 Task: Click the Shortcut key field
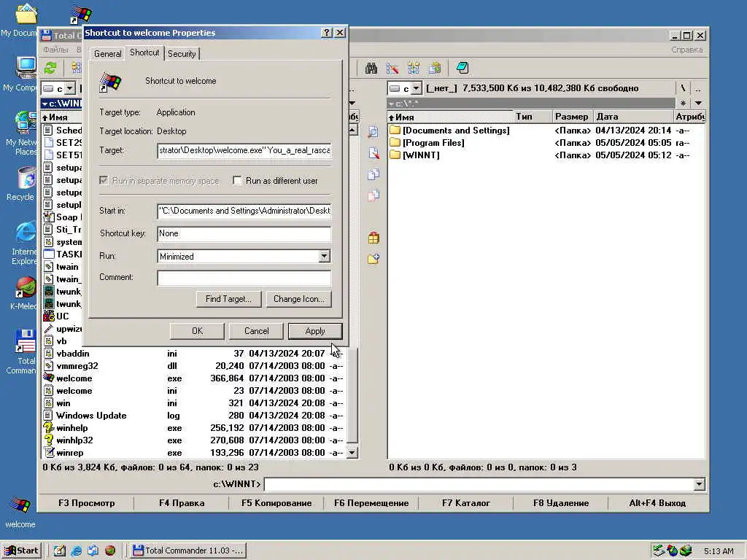coord(244,233)
